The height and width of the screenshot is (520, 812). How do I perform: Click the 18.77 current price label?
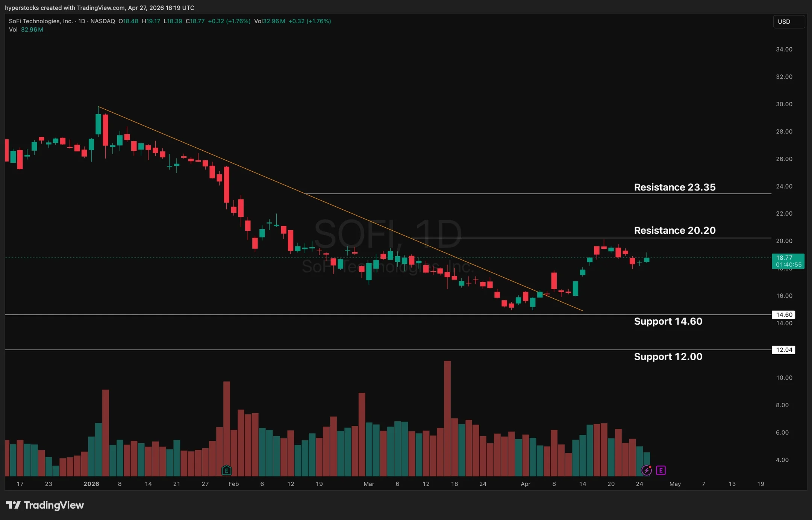point(788,261)
